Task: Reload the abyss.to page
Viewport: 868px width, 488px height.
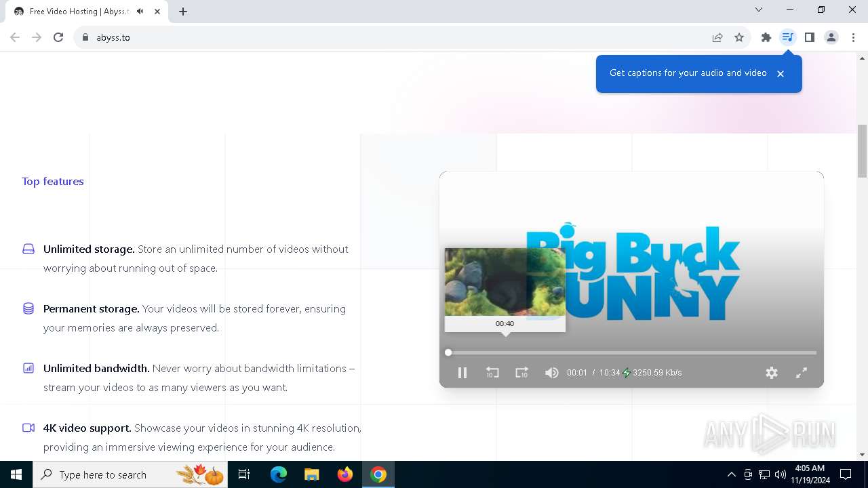Action: click(58, 37)
